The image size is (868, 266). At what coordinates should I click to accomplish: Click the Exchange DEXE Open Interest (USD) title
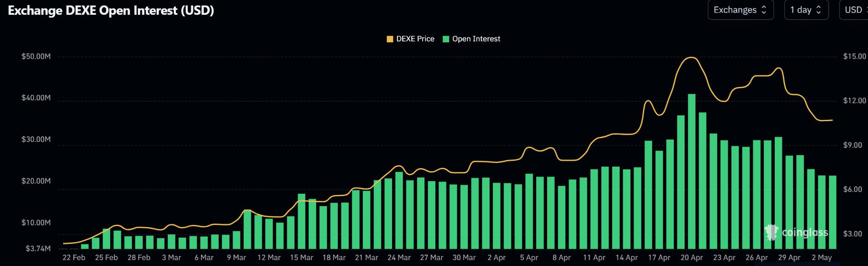coord(111,11)
